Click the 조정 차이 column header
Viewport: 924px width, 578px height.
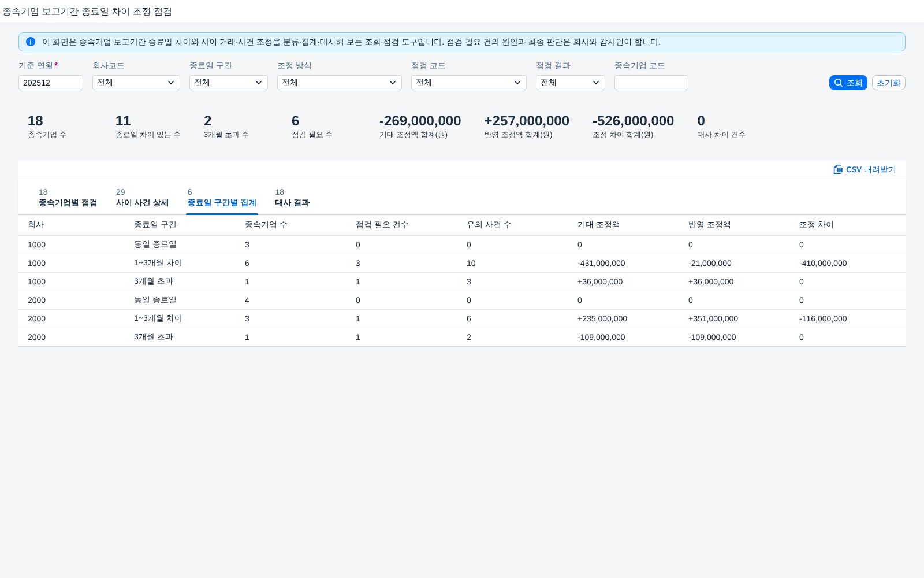[x=817, y=225]
